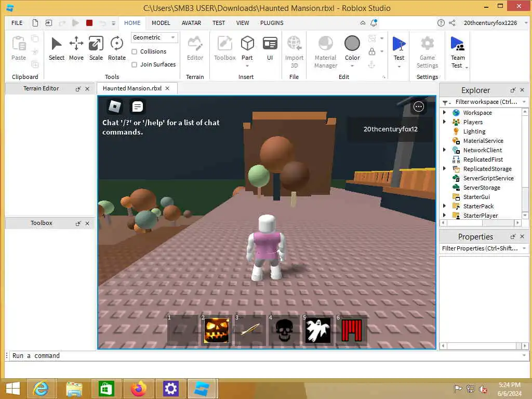Click the Paste clipboard button
The height and width of the screenshot is (399, 532).
[19, 48]
